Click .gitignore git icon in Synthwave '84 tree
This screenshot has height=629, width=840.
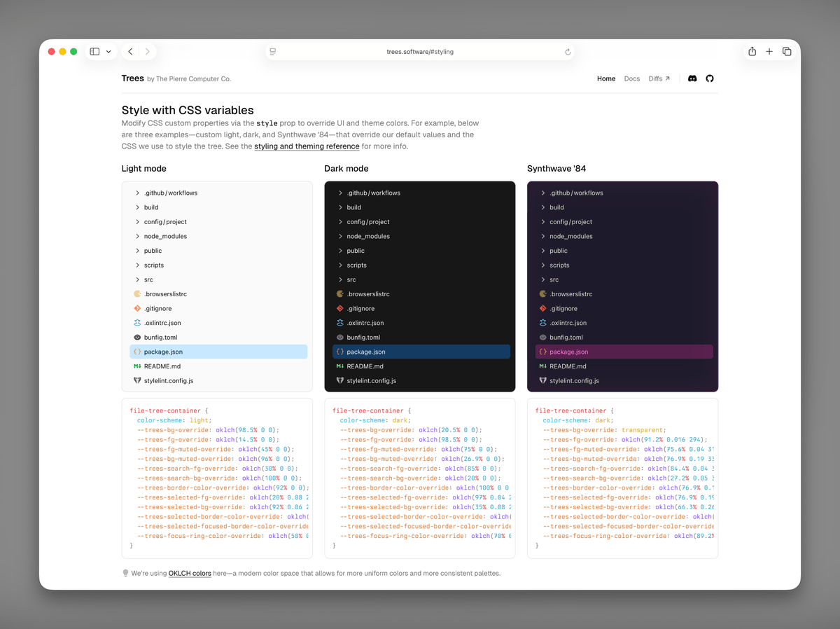tap(543, 308)
